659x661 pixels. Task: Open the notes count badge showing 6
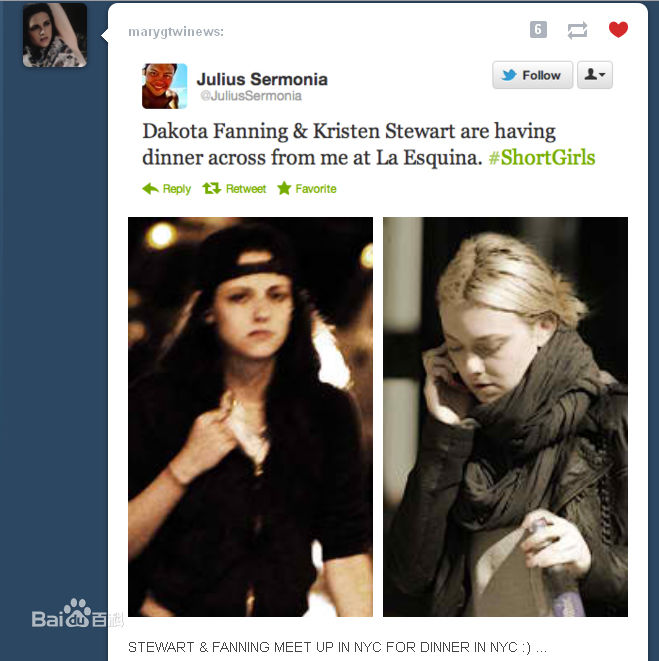coord(538,30)
